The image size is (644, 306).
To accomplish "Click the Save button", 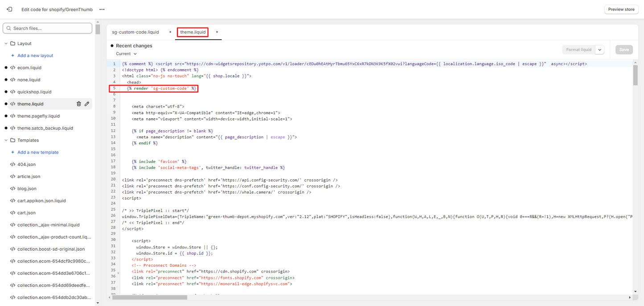I will [x=624, y=50].
